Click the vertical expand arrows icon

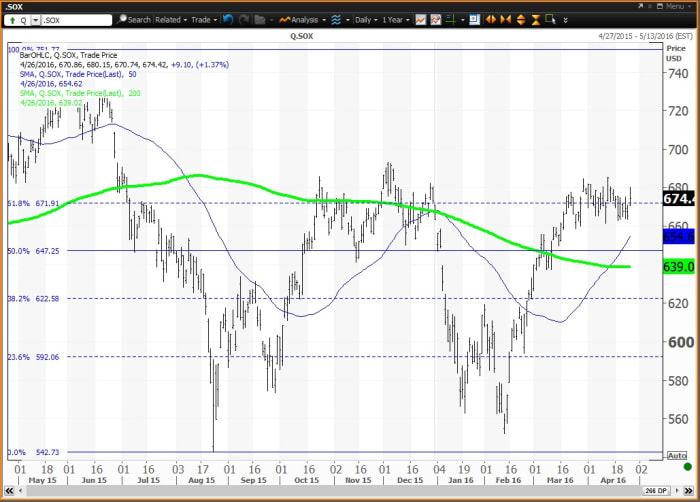pos(521,20)
